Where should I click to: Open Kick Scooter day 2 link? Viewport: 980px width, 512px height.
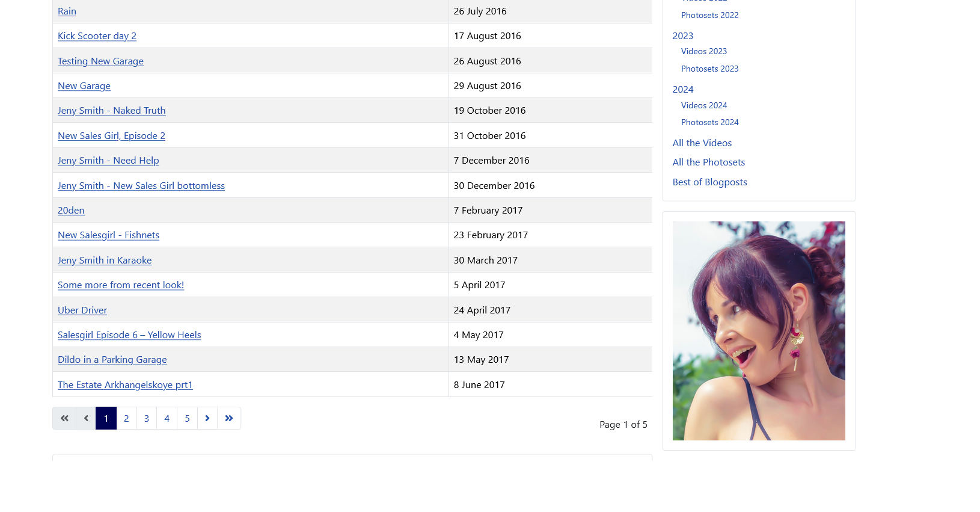[x=97, y=36]
